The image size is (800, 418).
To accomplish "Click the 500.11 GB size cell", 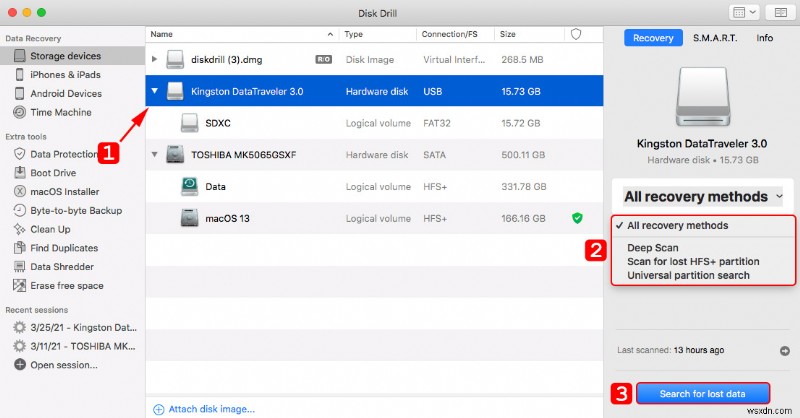I will point(523,155).
